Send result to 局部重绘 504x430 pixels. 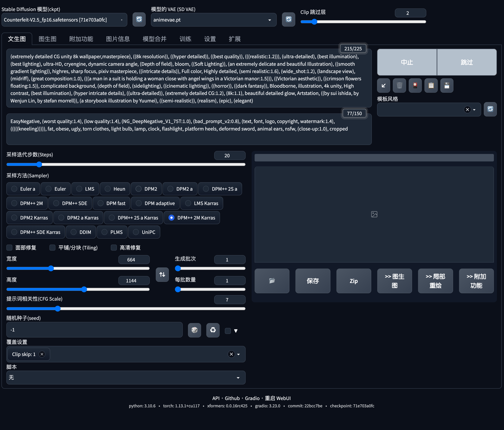pyautogui.click(x=435, y=281)
